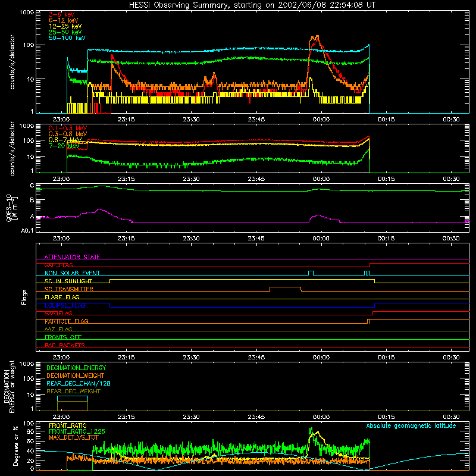Select the SAA_FLAG label
The width and height of the screenshot is (476, 476).
click(x=58, y=313)
